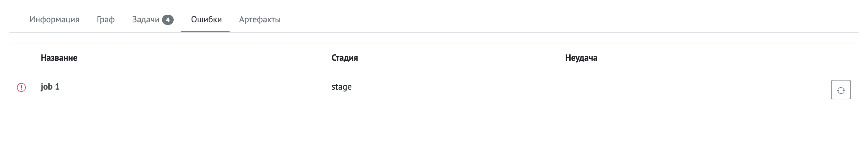Click the exclamation circle beside job 1

tap(21, 87)
